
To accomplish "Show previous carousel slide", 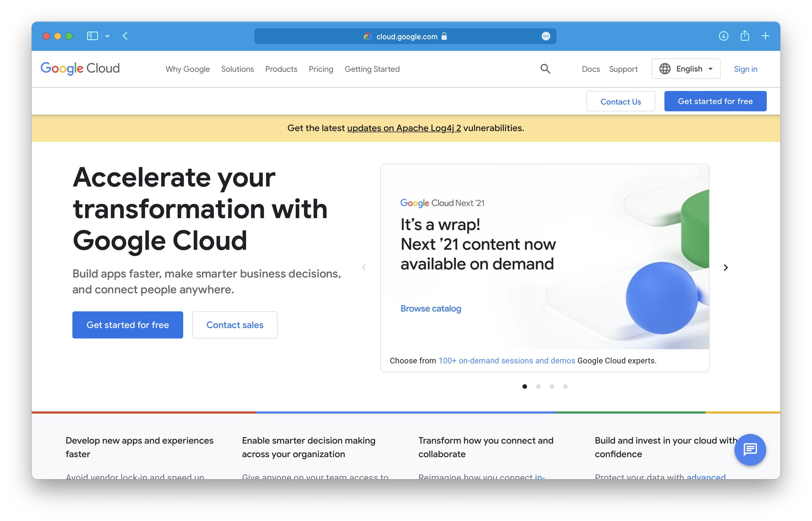I will [x=364, y=268].
